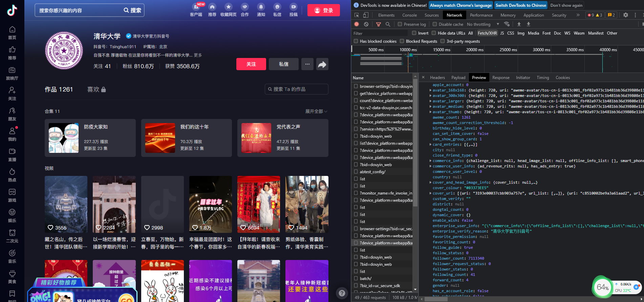The height and width of the screenshot is (302, 644).
Task: Show more DevTools tabs chevron
Action: (578, 15)
